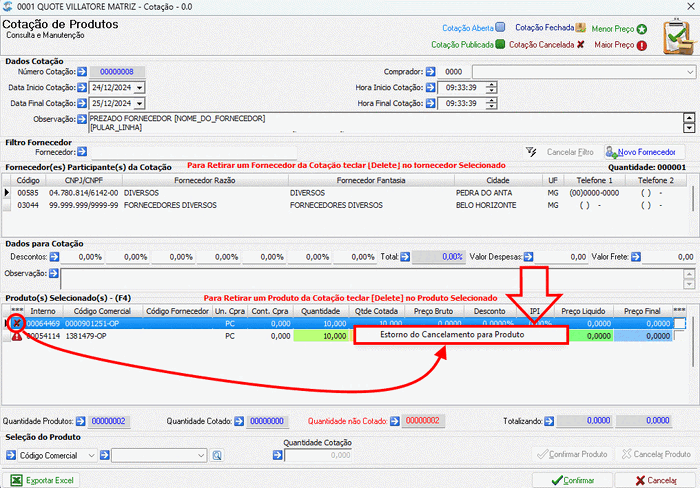Click arrow icon beside Totalizando
The height and width of the screenshot is (488, 700).
tap(549, 421)
